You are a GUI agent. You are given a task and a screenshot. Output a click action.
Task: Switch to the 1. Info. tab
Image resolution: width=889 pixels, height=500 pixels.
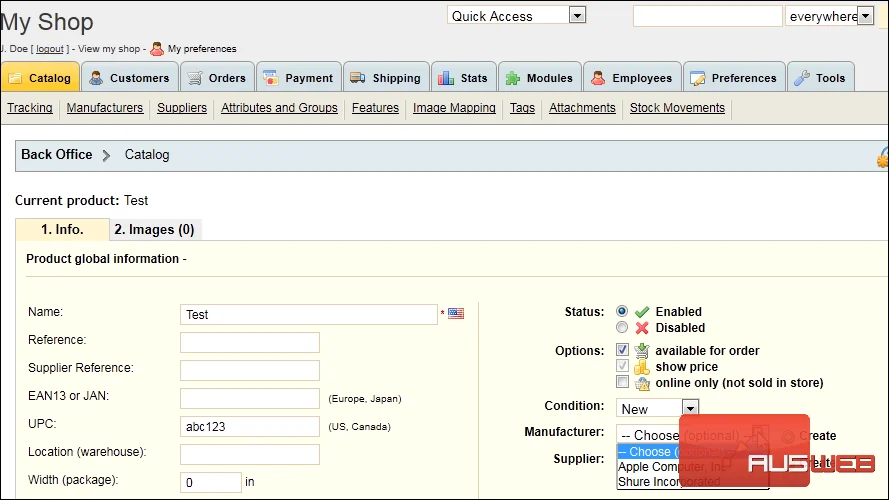coord(62,230)
